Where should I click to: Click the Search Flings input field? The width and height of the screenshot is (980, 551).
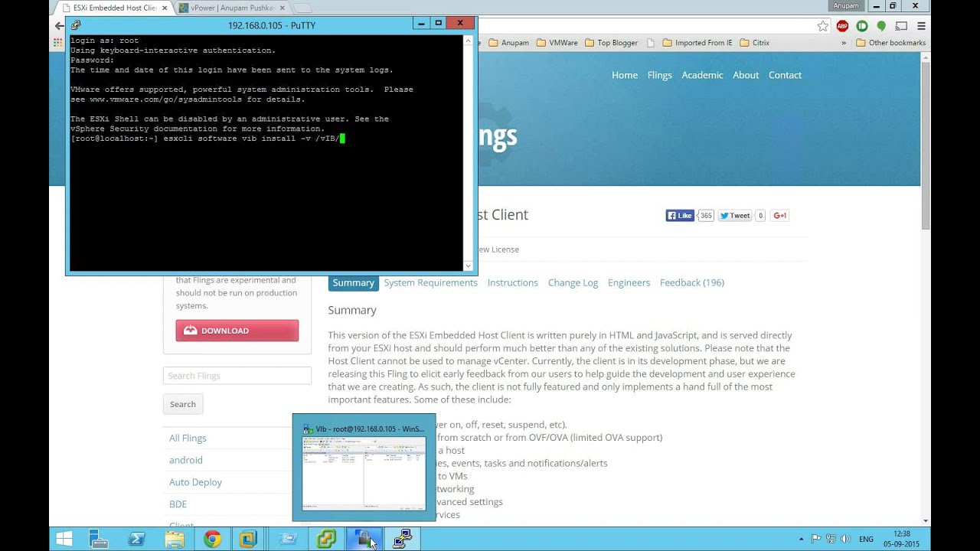pos(237,376)
